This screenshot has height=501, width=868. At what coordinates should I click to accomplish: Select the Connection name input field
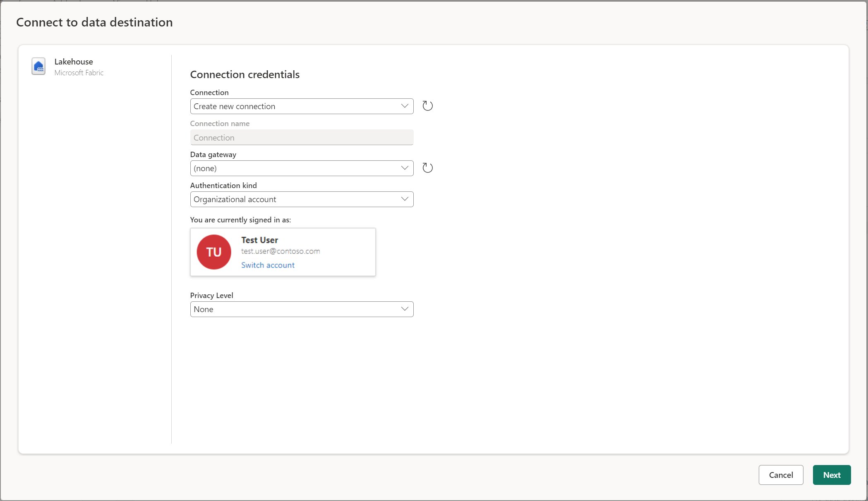click(x=302, y=137)
